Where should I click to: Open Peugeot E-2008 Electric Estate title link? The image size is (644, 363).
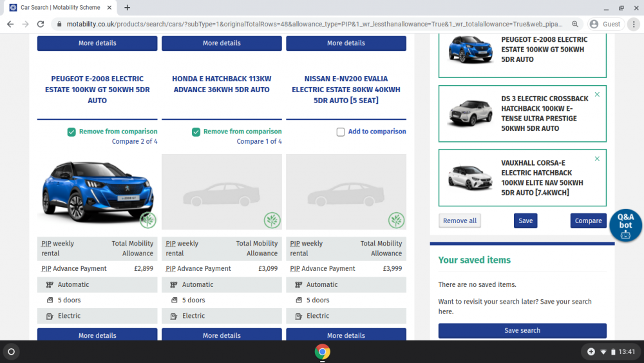[97, 90]
